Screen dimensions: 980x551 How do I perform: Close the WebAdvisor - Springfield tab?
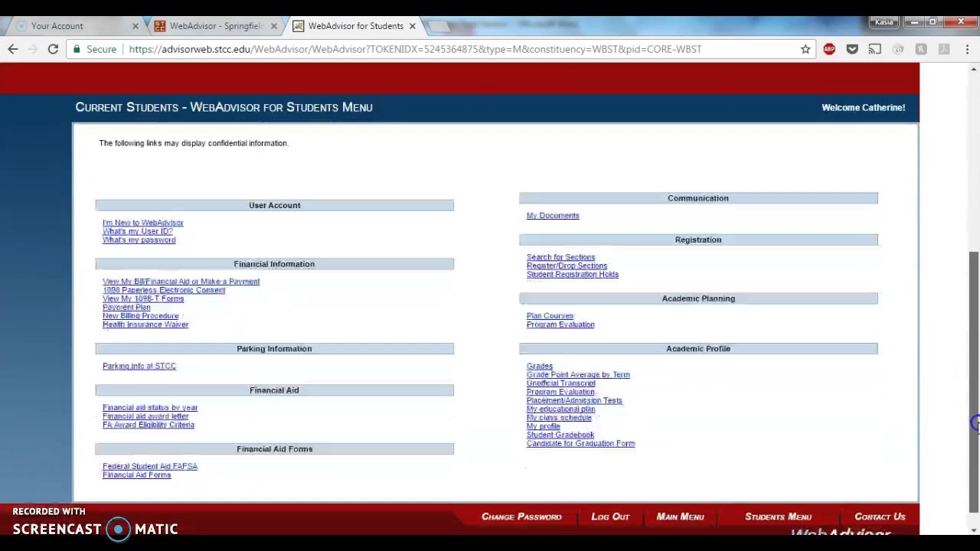point(273,26)
